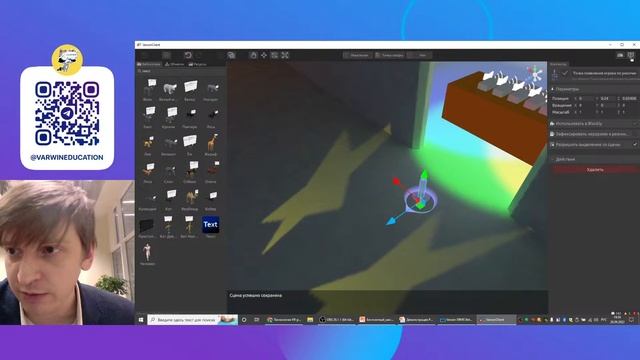
Task: Open File Explorer from the taskbar
Action: [x=310, y=320]
